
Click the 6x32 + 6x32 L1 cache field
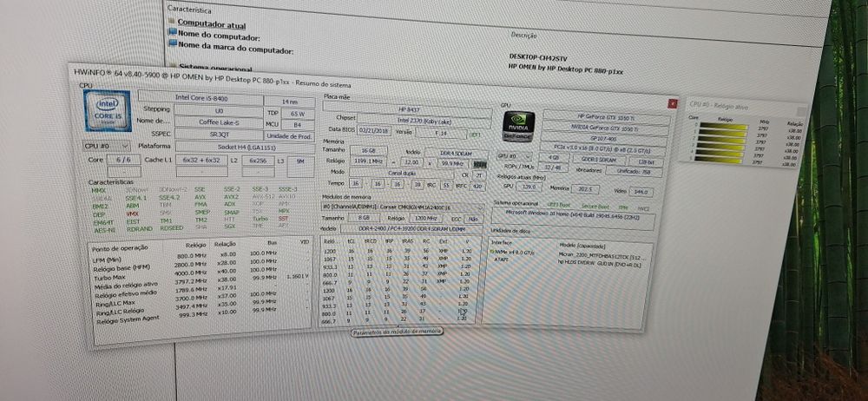[x=201, y=160]
